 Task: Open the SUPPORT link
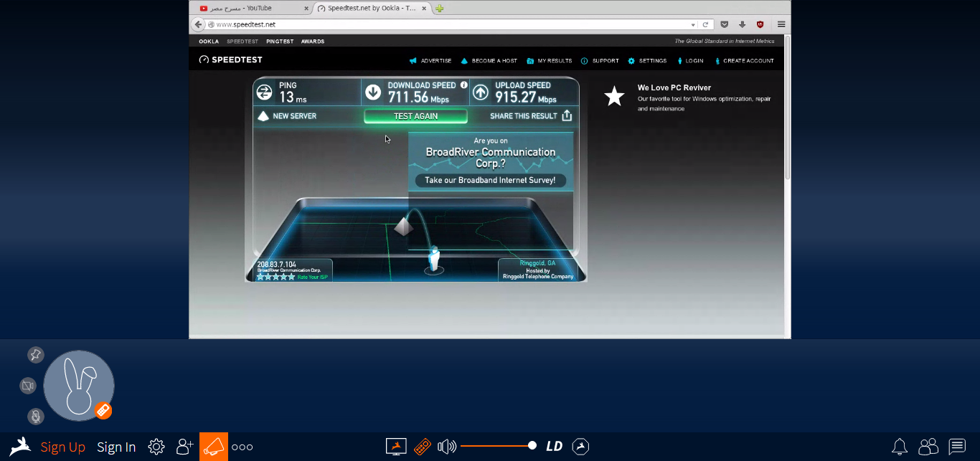point(600,61)
